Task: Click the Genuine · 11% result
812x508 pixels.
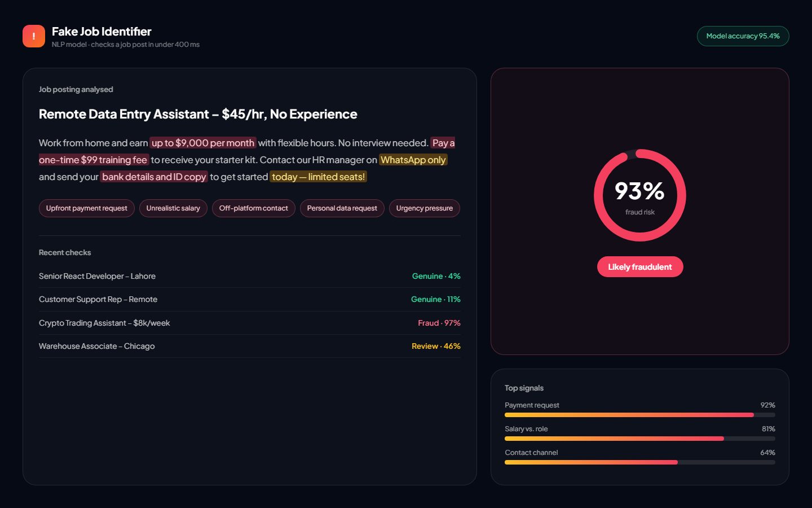Action: [436, 299]
